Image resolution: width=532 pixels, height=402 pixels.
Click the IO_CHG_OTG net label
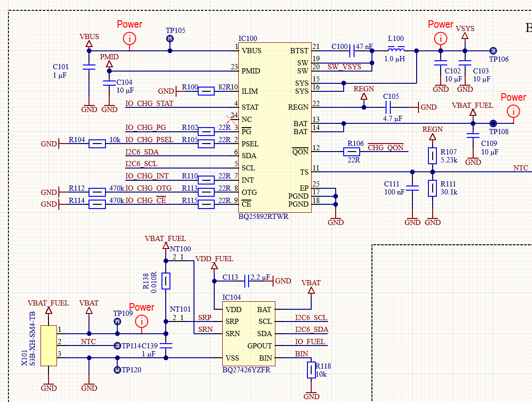coord(149,188)
